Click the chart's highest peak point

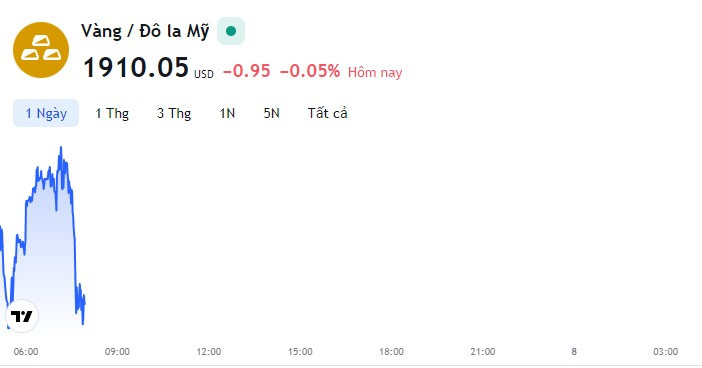(x=61, y=147)
